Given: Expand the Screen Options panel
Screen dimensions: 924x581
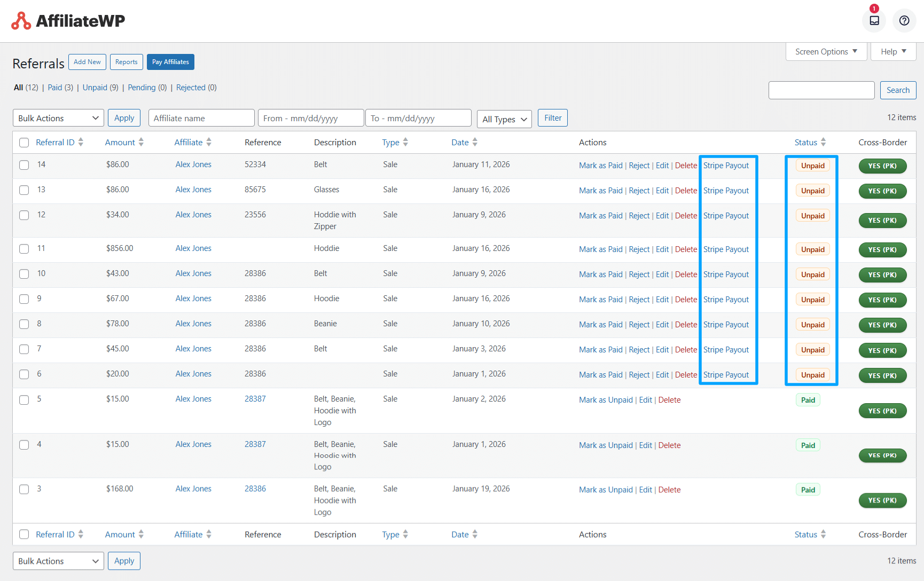Looking at the screenshot, I should [826, 51].
